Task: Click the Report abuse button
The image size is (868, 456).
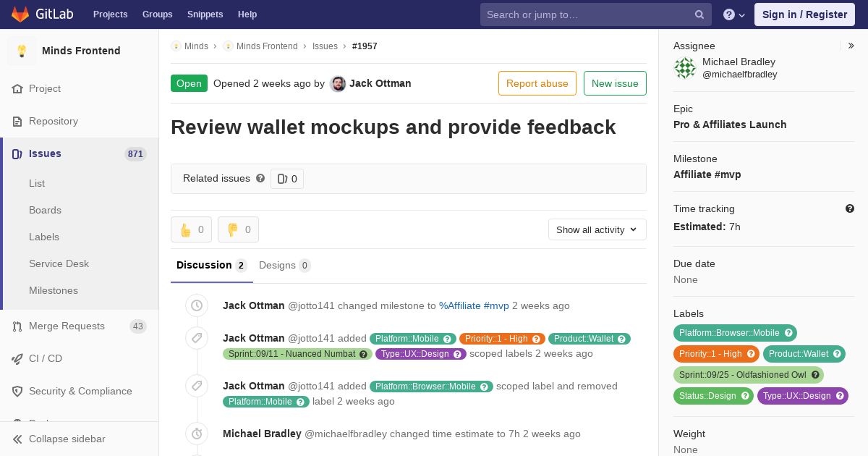Action: [x=537, y=83]
